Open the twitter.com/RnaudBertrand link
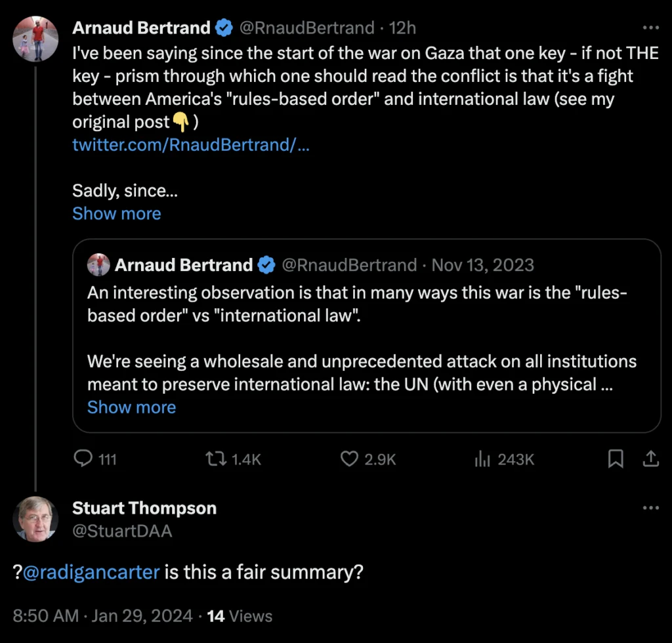The width and height of the screenshot is (672, 643). 190,145
